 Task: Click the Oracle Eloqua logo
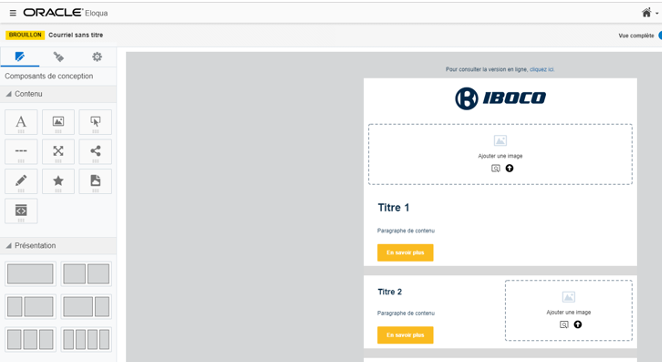point(65,13)
